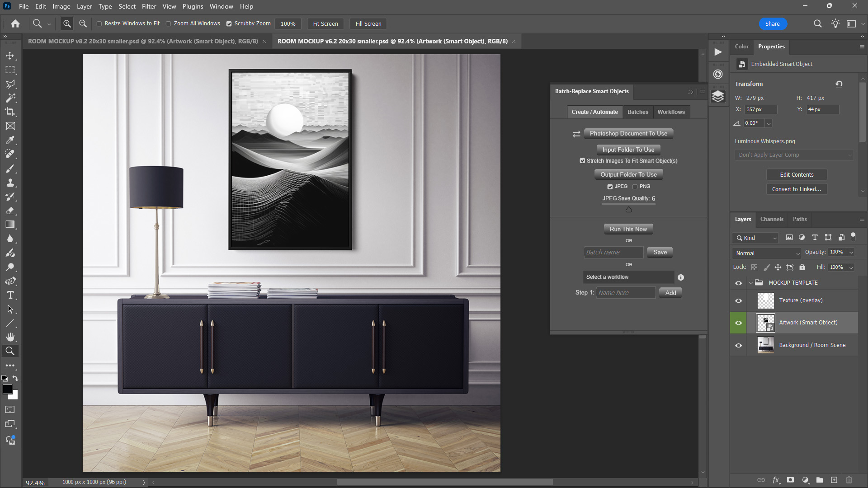Image resolution: width=868 pixels, height=488 pixels.
Task: Enable Resize Windows to Fit checkbox
Action: 99,23
